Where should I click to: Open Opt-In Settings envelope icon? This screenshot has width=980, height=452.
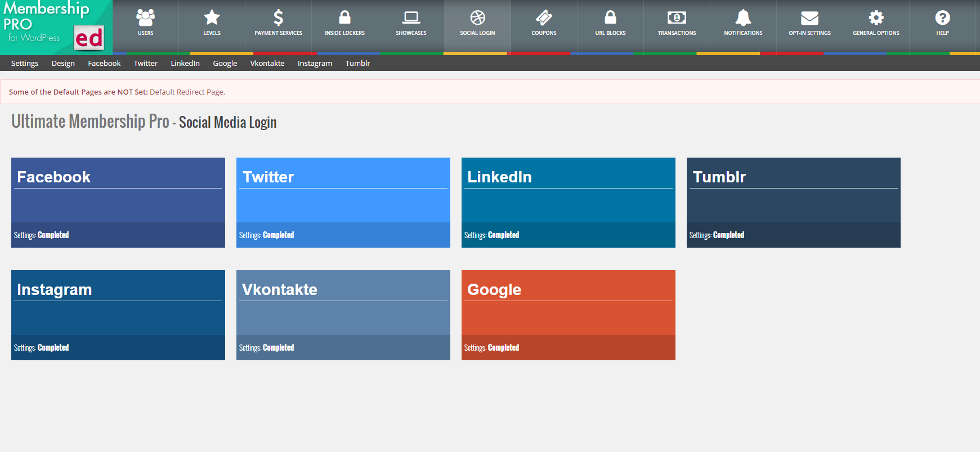pyautogui.click(x=809, y=18)
